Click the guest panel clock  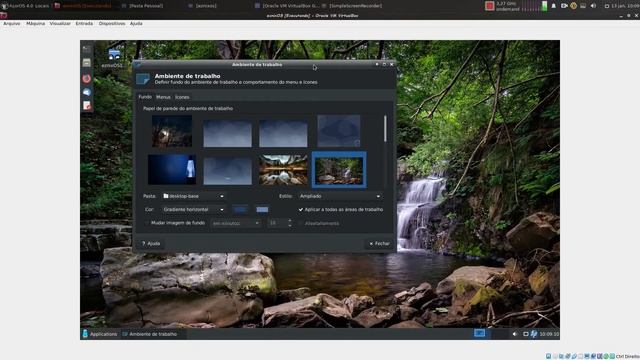549,334
